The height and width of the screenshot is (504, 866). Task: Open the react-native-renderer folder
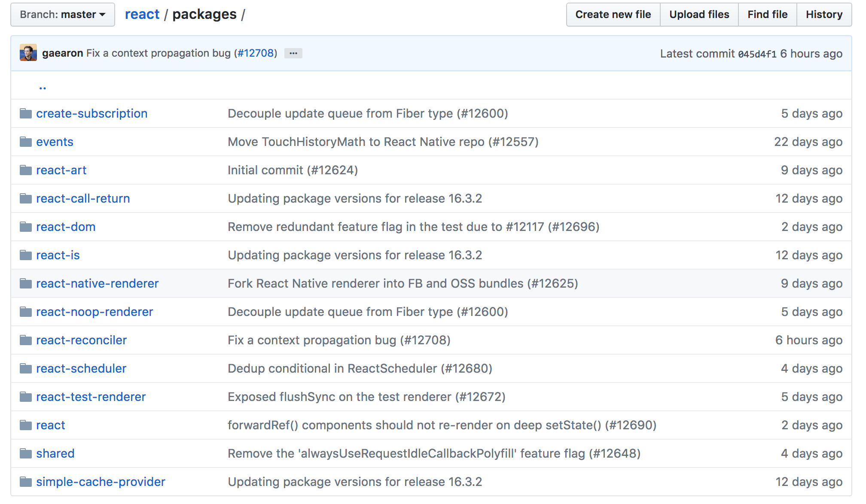click(98, 284)
